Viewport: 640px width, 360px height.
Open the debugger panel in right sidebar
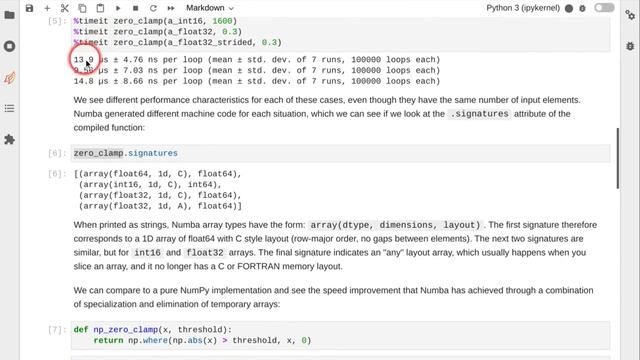coord(630,46)
